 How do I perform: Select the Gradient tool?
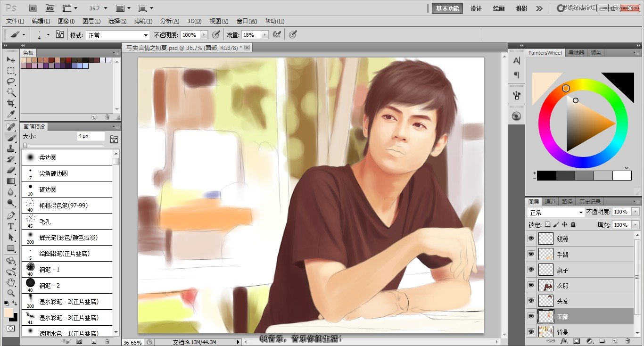coord(11,181)
